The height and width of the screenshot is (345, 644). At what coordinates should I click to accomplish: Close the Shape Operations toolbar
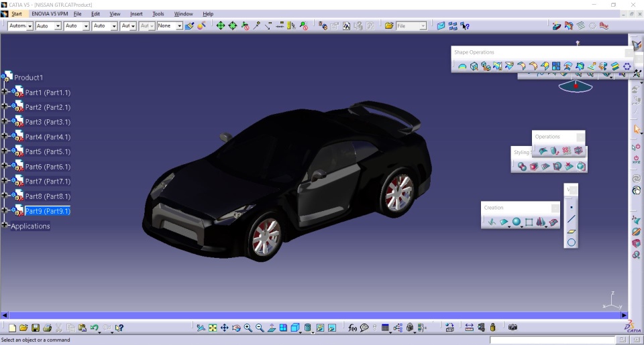pyautogui.click(x=629, y=52)
